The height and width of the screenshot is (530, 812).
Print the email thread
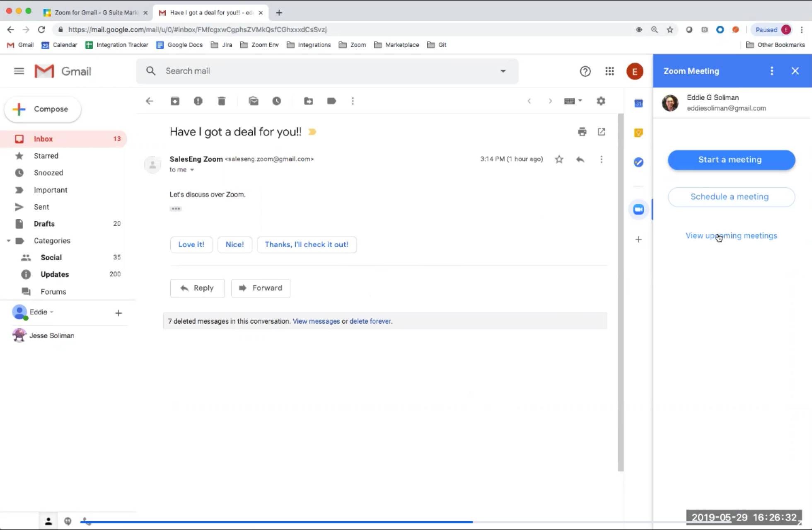(582, 132)
